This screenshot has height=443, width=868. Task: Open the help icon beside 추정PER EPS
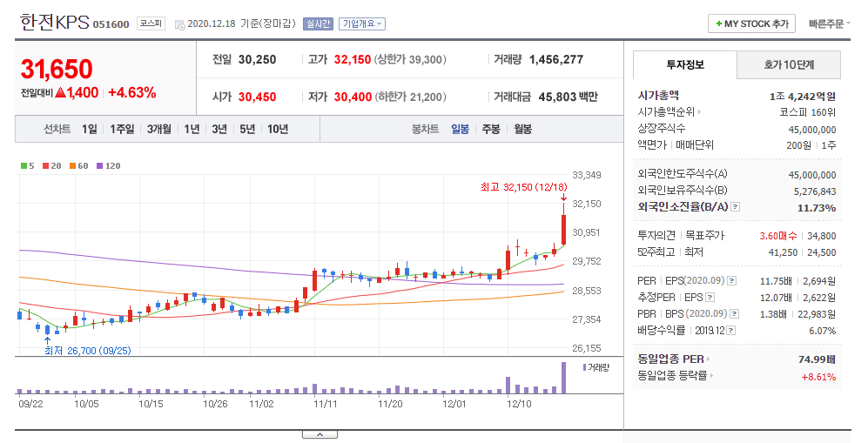[710, 298]
